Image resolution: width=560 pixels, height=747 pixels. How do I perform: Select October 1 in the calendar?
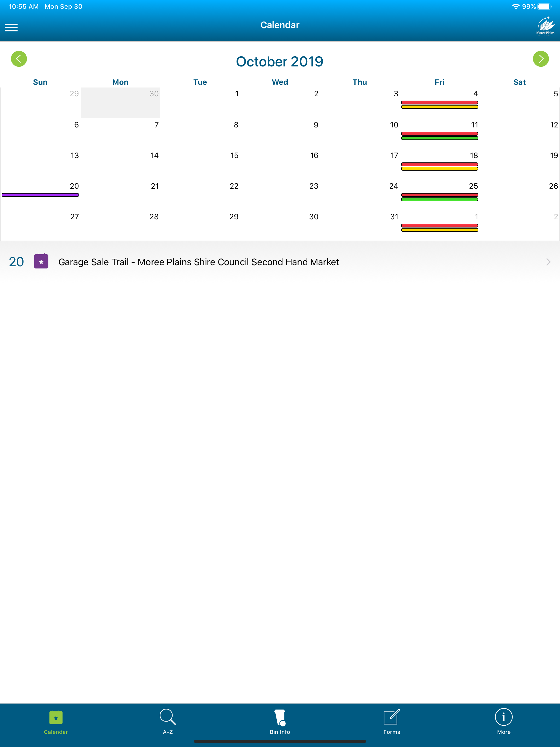pos(200,103)
